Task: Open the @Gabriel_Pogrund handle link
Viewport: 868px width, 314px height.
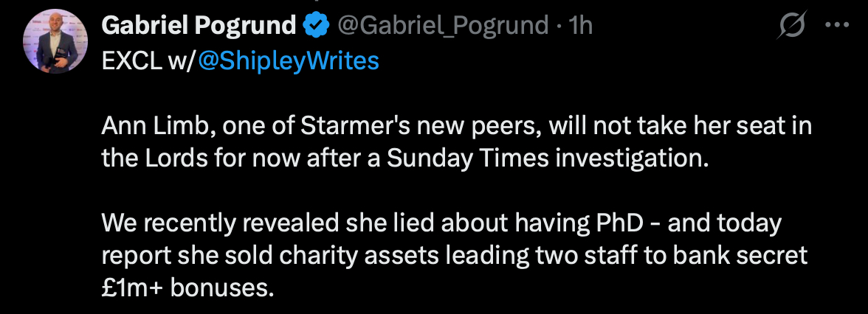Action: [443, 27]
